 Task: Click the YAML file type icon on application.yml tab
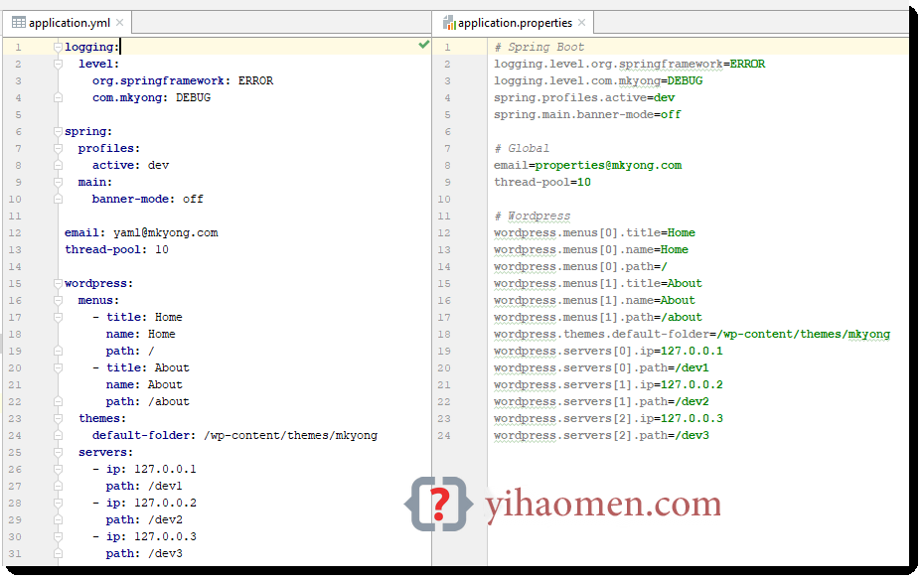pos(20,21)
